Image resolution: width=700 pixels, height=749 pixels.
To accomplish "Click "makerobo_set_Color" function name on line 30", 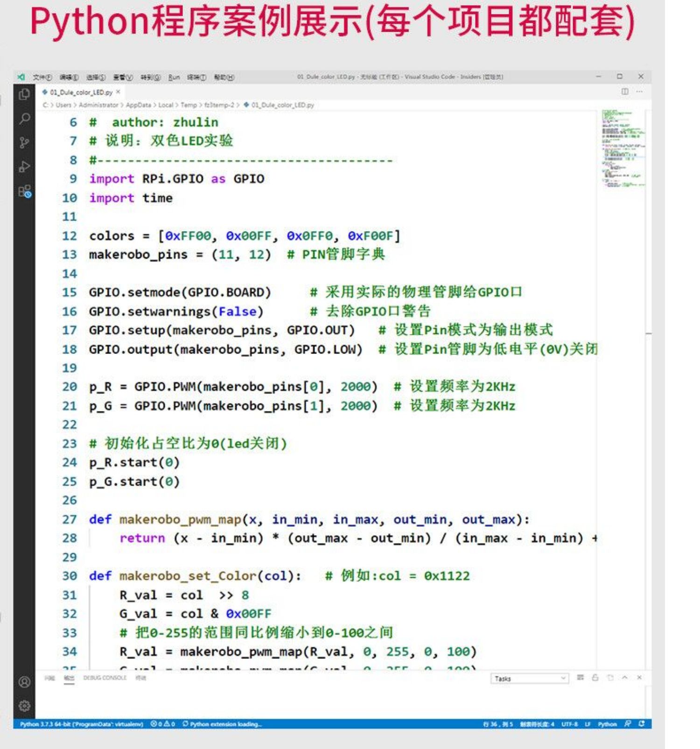I will click(188, 576).
